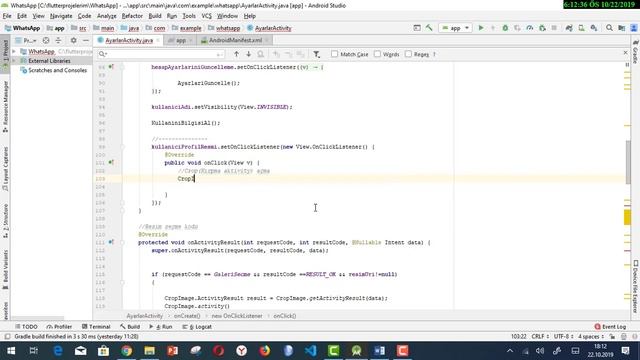This screenshot has height=360, width=640.
Task: Open the VCS menu
Action: pyautogui.click(x=207, y=16)
